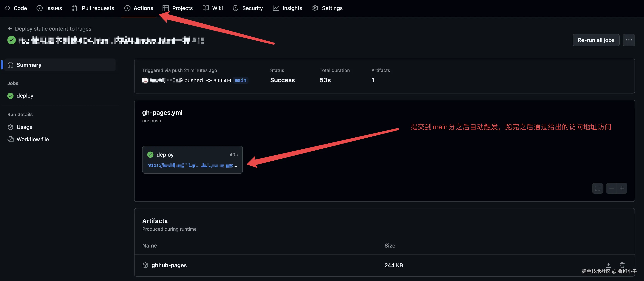Select the deploy job in sidebar
644x281 pixels.
(25, 96)
